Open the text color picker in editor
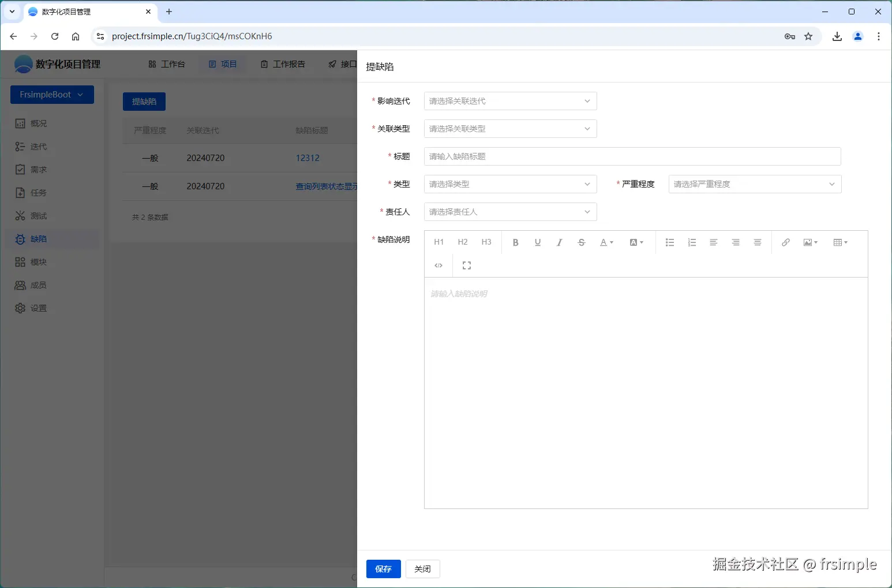 coord(604,242)
